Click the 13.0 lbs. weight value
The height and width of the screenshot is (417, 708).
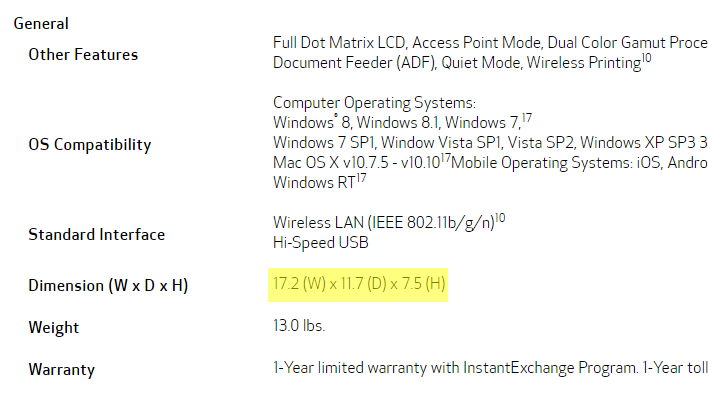[299, 325]
